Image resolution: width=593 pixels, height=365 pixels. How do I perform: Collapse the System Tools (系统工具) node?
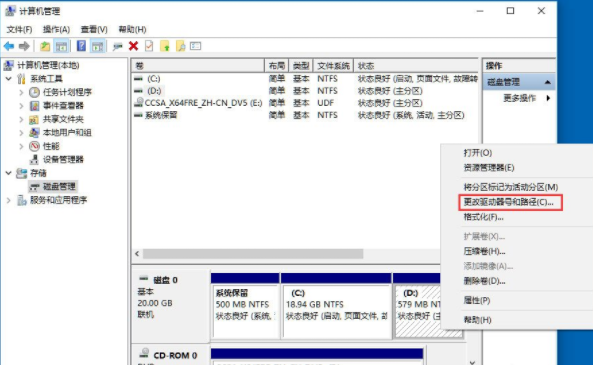coord(9,79)
